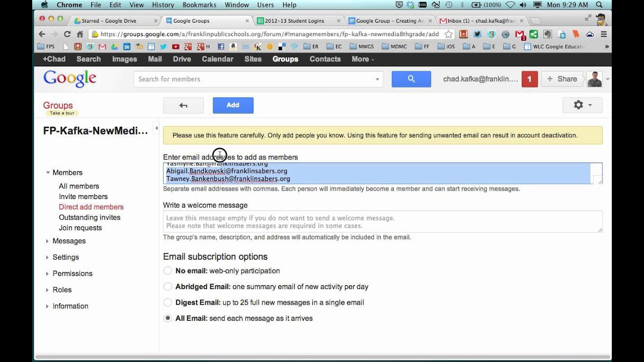Click the Google logo
This screenshot has height=362, width=644.
[x=69, y=79]
